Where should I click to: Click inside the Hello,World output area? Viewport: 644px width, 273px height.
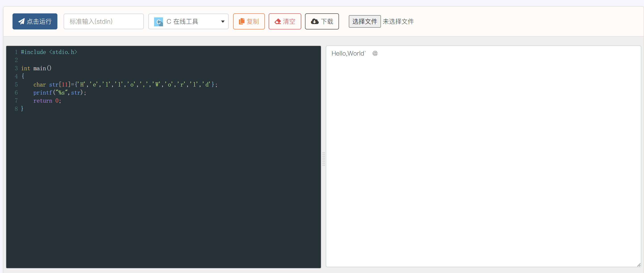[x=348, y=54]
